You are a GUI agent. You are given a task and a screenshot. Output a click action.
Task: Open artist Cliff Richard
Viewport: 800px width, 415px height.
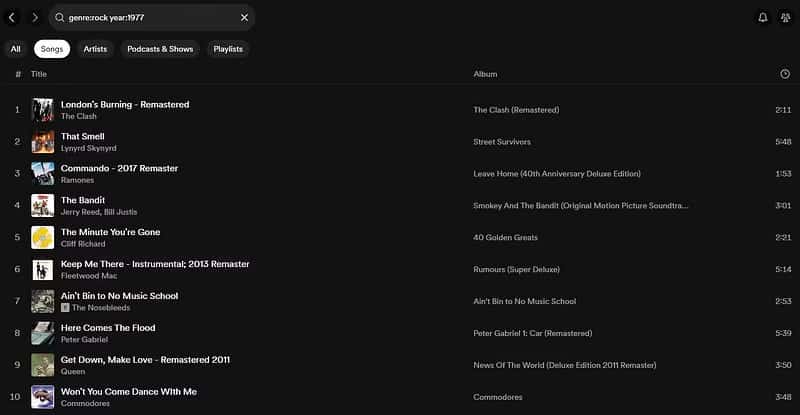(x=83, y=244)
